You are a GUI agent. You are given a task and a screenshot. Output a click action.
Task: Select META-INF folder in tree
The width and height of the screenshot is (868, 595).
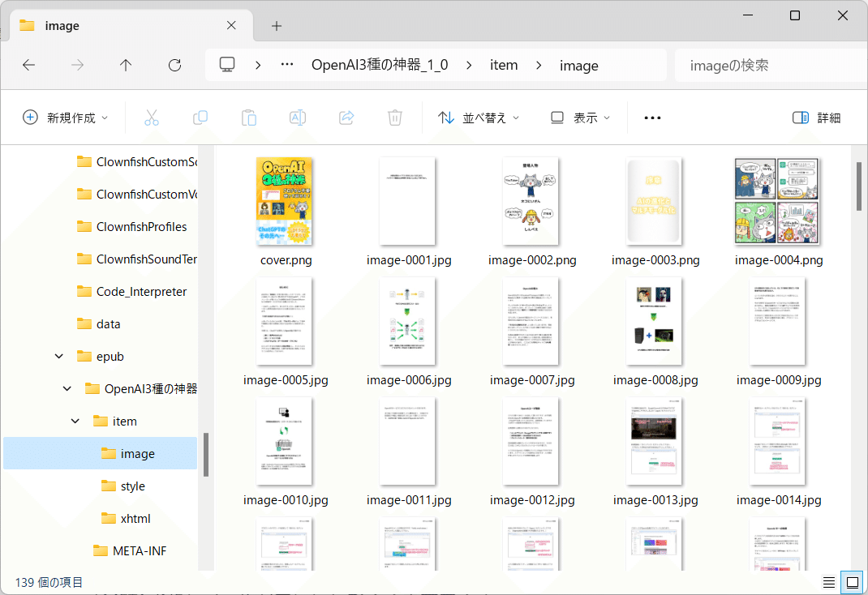click(x=130, y=550)
